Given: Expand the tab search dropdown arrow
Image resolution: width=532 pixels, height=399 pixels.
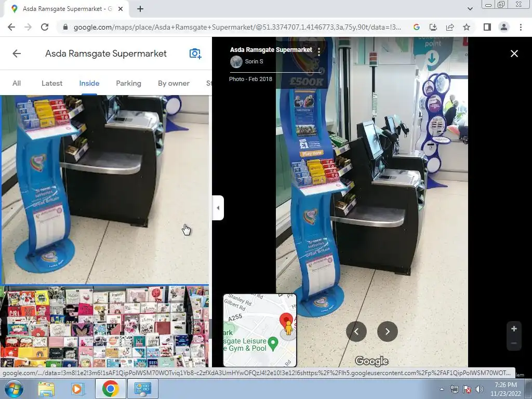Looking at the screenshot, I should (x=470, y=9).
